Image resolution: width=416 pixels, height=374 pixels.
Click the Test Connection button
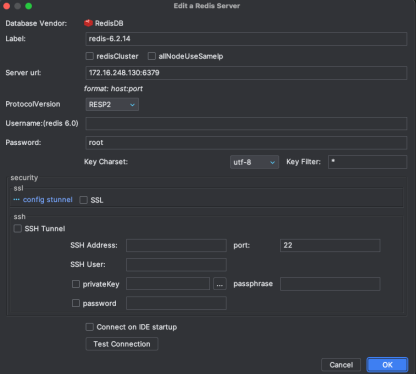(122, 344)
